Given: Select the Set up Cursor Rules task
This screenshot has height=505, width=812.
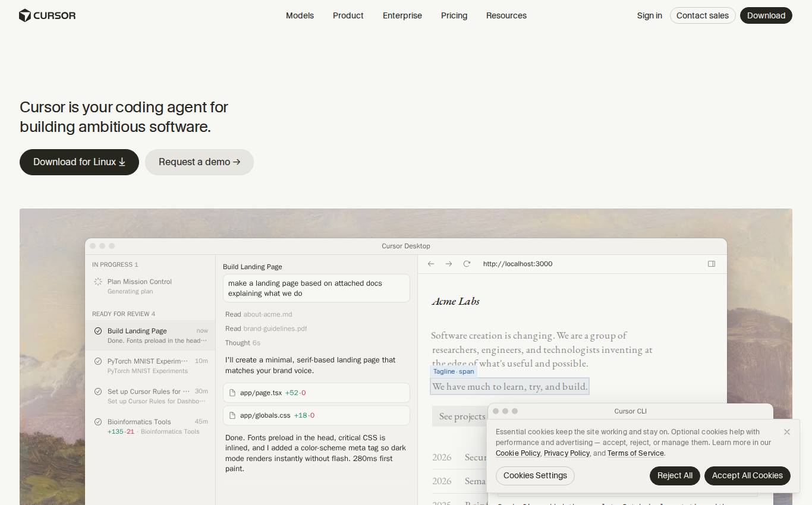Looking at the screenshot, I should point(150,396).
